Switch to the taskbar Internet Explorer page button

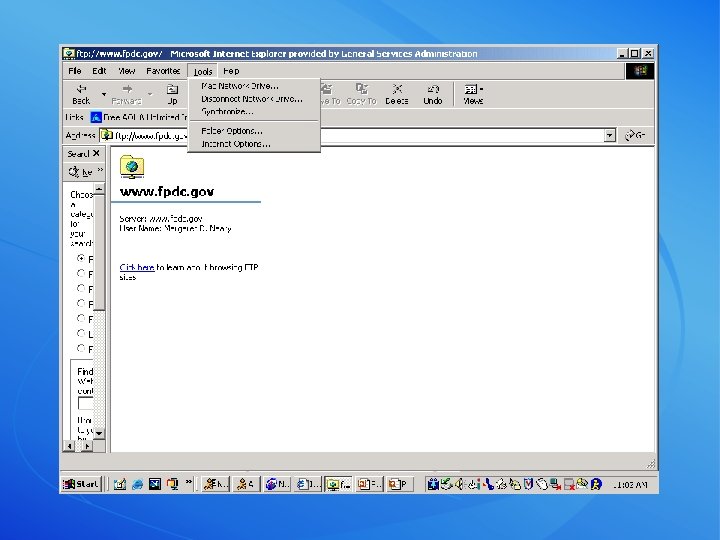tap(308, 484)
